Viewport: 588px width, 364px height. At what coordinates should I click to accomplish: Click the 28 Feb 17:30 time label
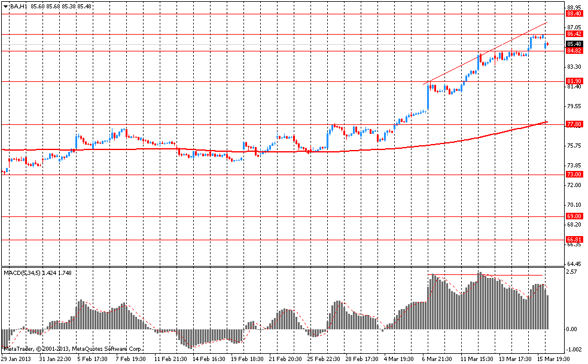point(362,359)
